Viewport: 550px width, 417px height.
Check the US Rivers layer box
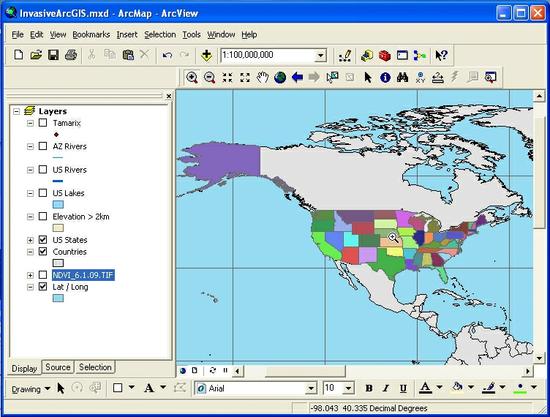43,169
